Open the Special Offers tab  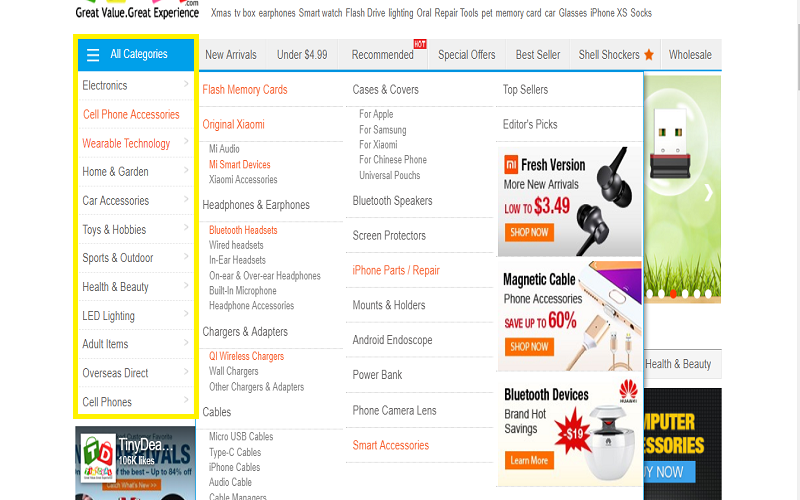pos(466,55)
